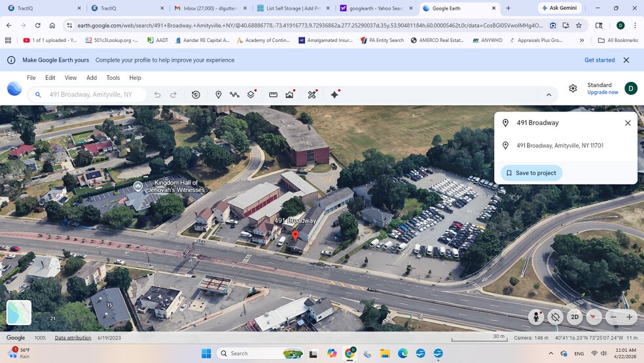Dismiss the Make Google Earth yours banner
This screenshot has width=644, height=363.
tap(626, 60)
